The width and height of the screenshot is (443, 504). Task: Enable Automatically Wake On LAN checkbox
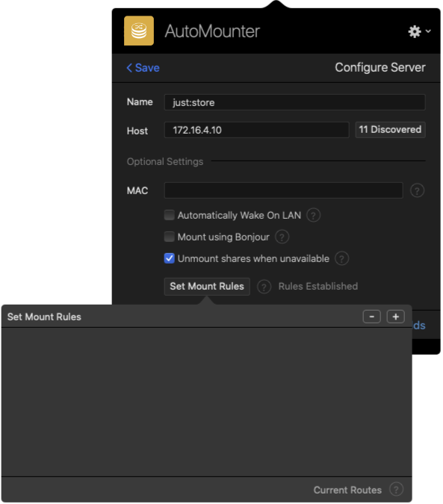(170, 215)
